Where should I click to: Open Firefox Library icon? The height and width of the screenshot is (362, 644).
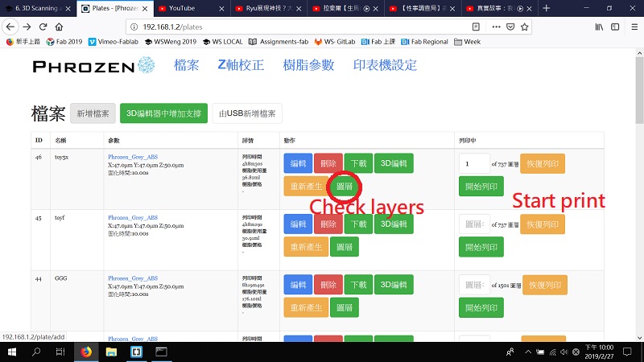[599, 27]
